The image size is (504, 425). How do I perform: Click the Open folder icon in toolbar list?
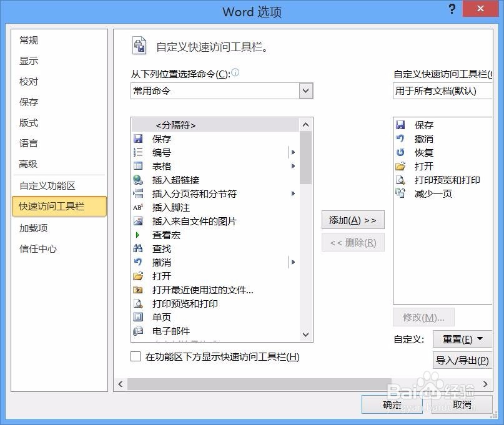point(400,166)
